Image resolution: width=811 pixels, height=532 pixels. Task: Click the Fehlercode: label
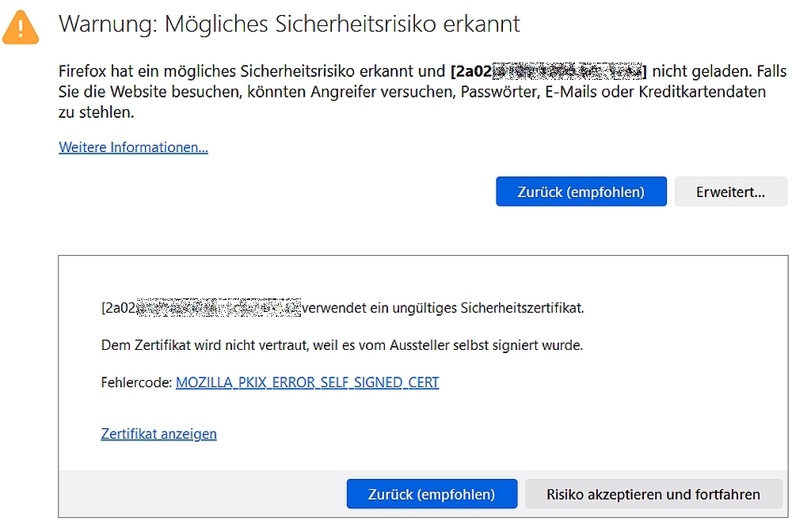click(x=136, y=382)
